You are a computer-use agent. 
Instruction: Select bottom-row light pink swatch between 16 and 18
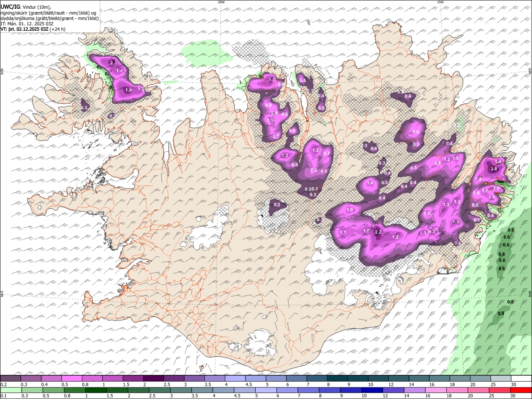tap(436, 390)
